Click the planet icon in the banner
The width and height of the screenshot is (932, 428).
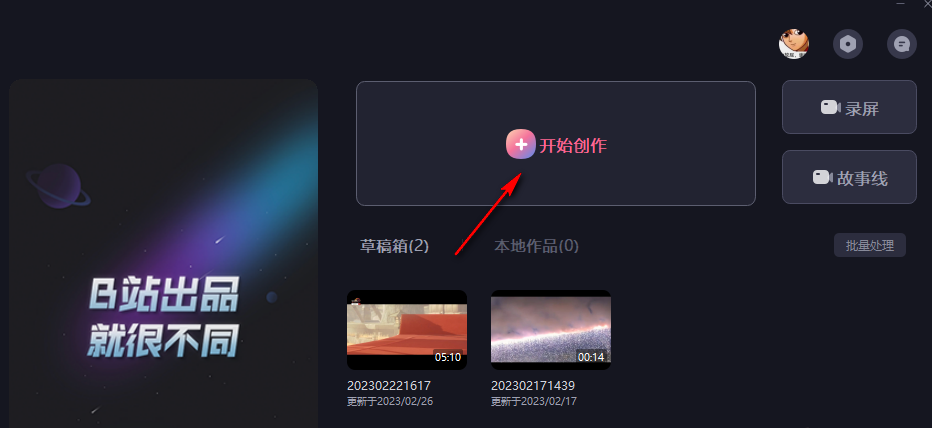click(x=58, y=187)
